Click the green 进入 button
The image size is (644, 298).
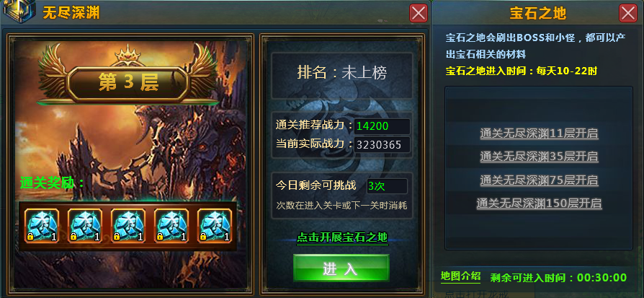coord(341,268)
